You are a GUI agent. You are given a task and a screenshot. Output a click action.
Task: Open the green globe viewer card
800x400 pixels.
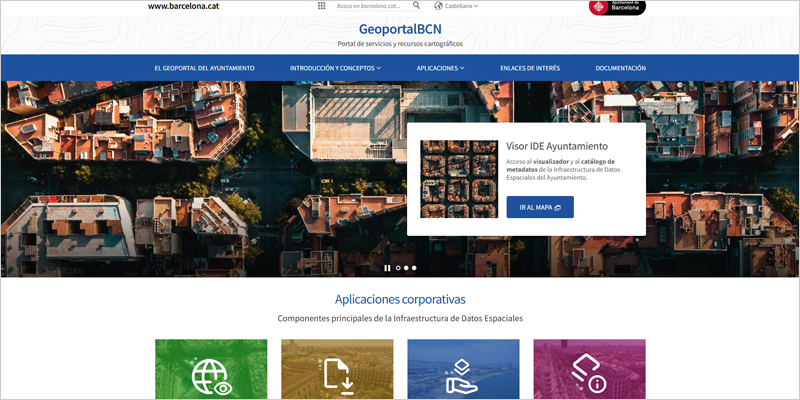[x=211, y=369]
